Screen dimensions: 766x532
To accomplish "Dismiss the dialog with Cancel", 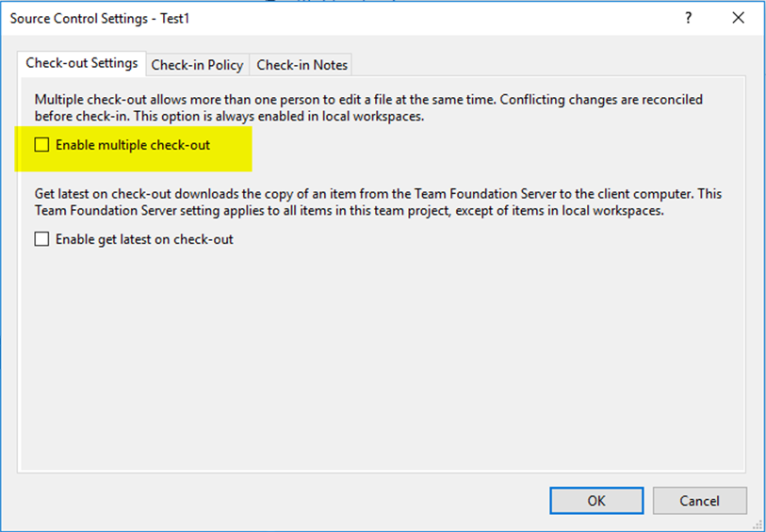I will point(699,500).
